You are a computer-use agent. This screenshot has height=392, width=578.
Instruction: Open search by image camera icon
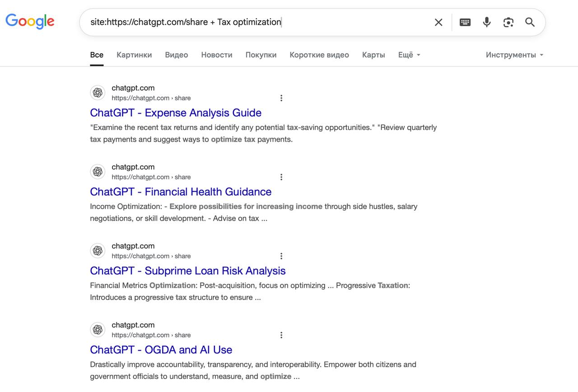point(508,22)
